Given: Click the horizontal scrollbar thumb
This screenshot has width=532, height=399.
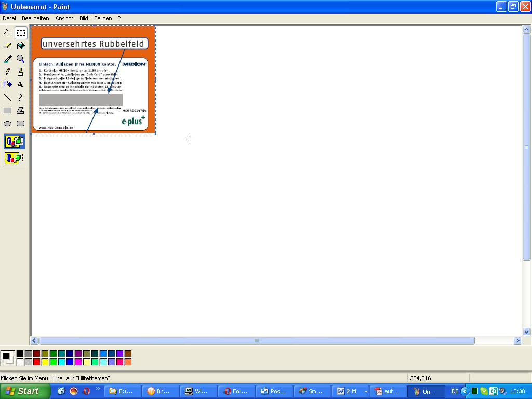Looking at the screenshot, I should click(x=257, y=341).
